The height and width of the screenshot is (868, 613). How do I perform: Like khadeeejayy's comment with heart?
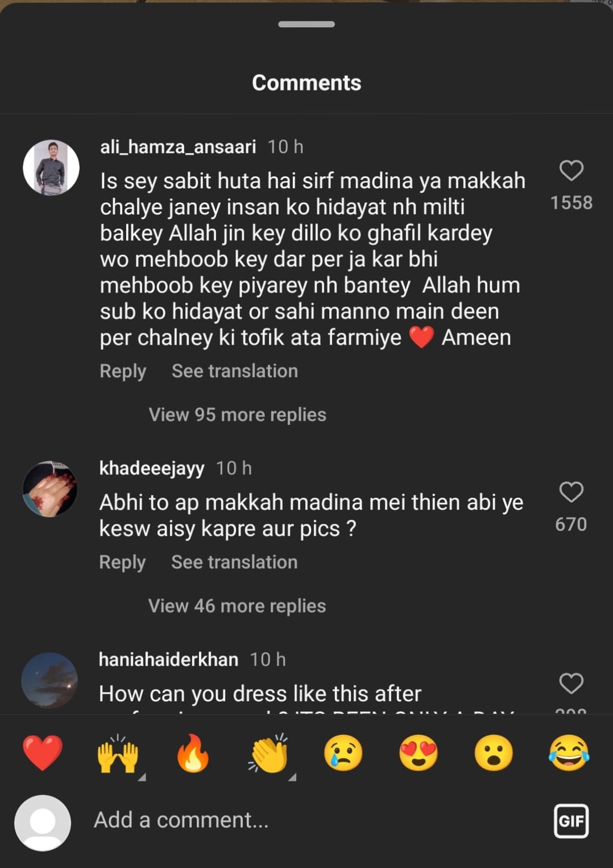(x=571, y=492)
